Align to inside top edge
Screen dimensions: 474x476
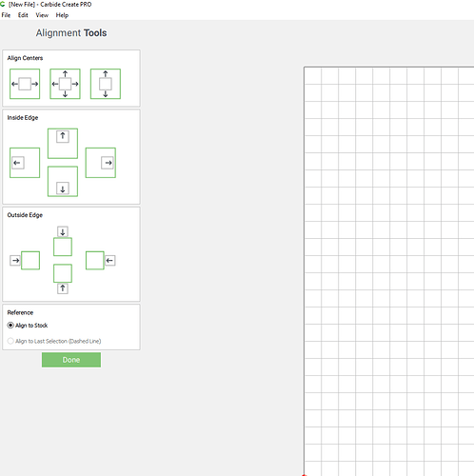tap(63, 144)
